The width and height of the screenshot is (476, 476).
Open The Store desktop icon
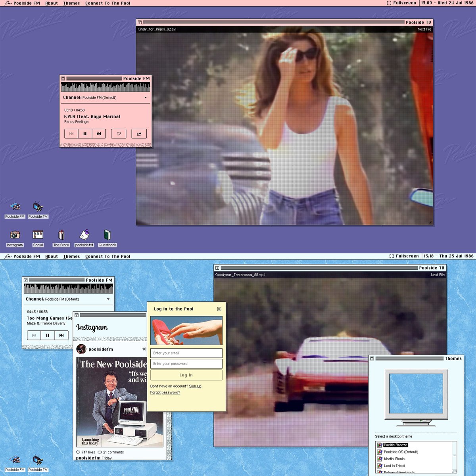pos(61,235)
